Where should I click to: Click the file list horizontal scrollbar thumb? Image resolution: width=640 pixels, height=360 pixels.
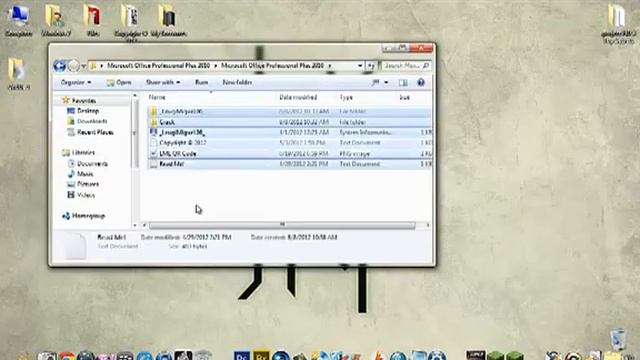tap(282, 225)
